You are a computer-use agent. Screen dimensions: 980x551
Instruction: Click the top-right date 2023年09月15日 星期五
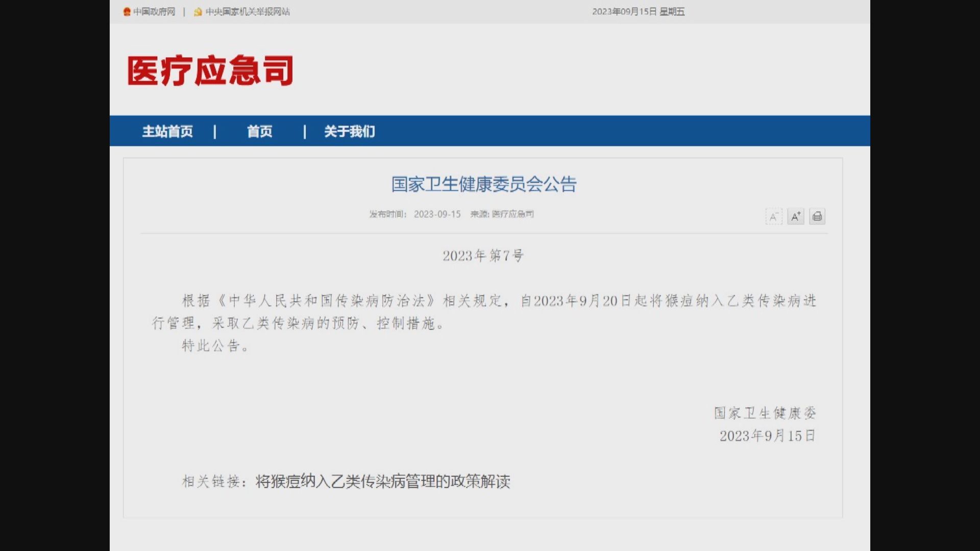639,11
